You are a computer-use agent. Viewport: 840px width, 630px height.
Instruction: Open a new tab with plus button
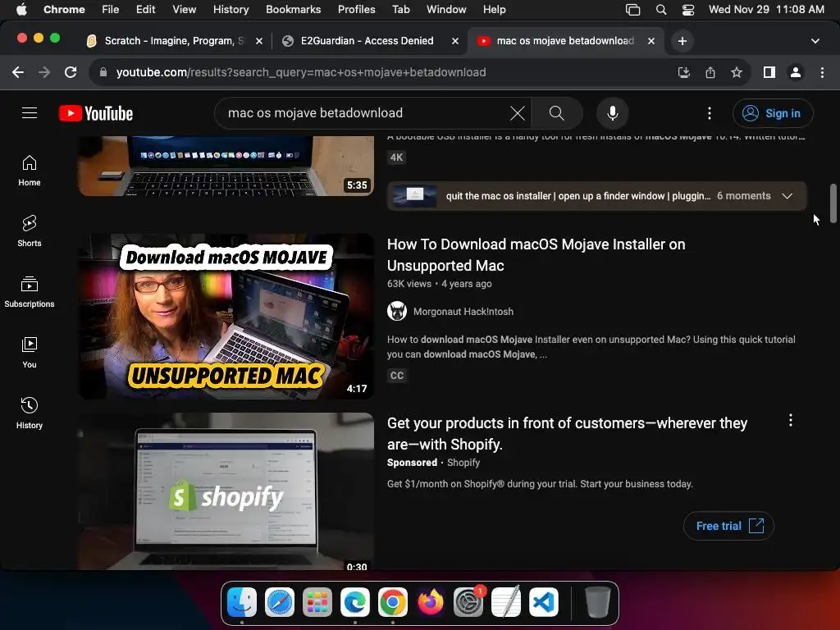pyautogui.click(x=682, y=41)
